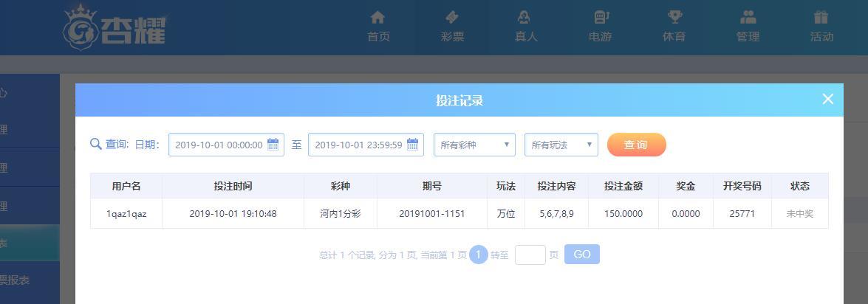Click the orange 查询 button

637,145
